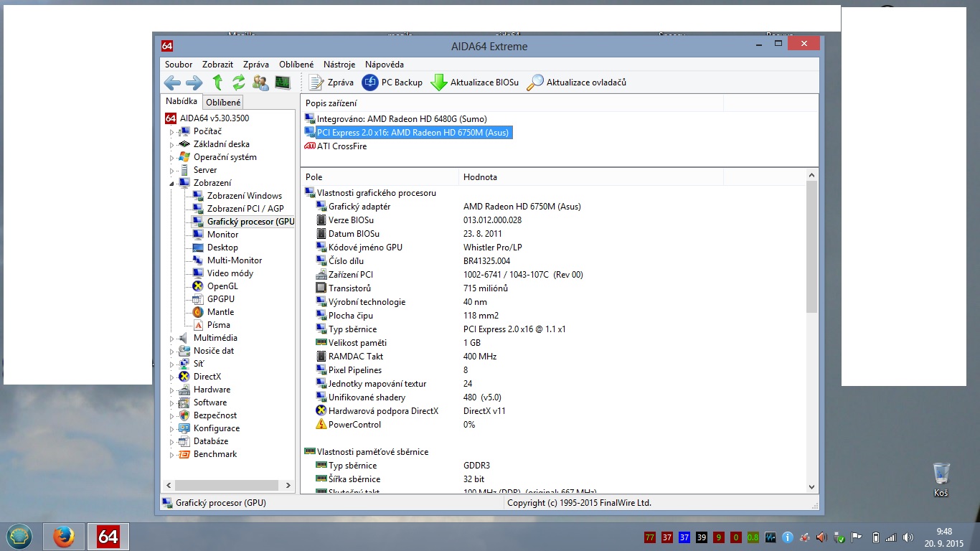Click the green up-level arrow icon
Viewport: 980px width, 551px height.
click(x=217, y=83)
